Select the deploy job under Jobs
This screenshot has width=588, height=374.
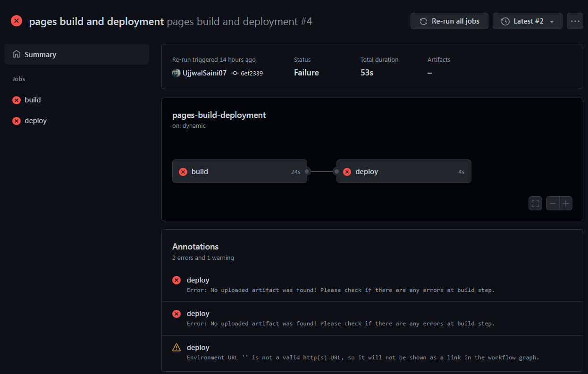[x=36, y=121]
